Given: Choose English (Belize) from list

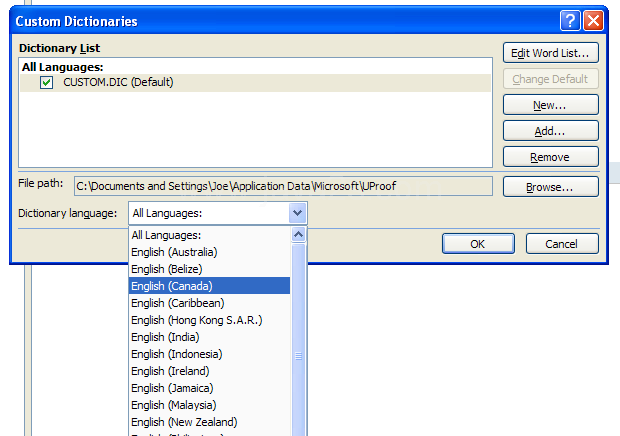Looking at the screenshot, I should pyautogui.click(x=209, y=269).
